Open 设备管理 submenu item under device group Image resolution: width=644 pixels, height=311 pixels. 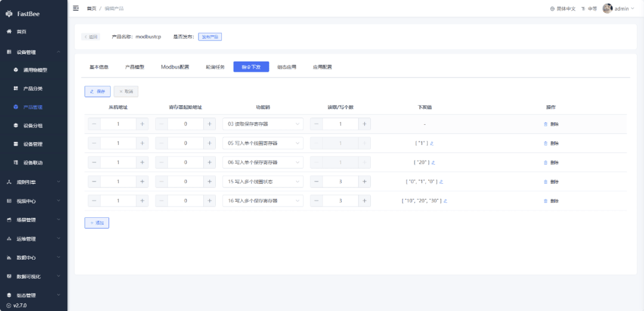coord(33,144)
